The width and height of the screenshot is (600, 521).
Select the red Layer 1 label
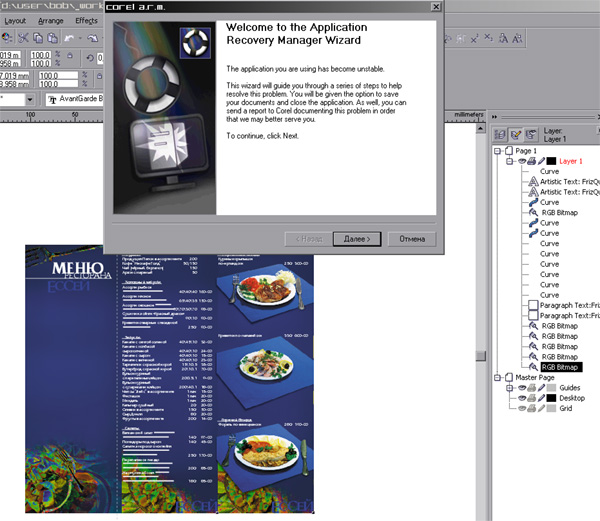(x=571, y=161)
